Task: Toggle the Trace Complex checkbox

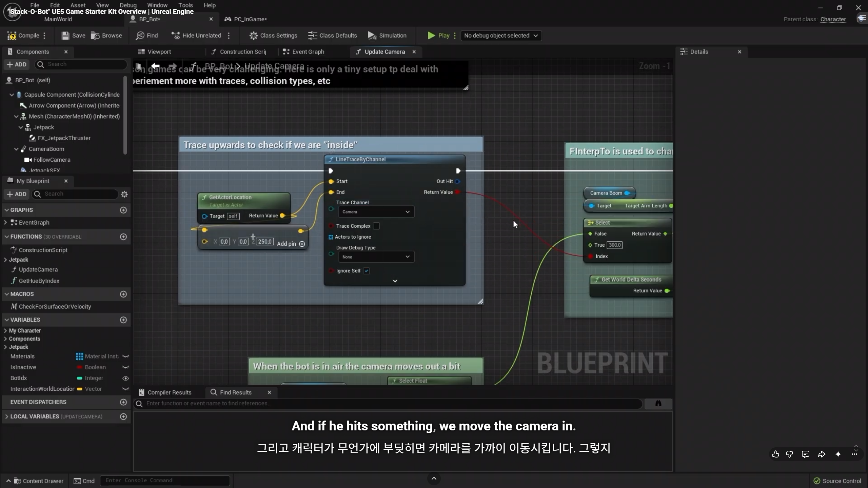Action: tap(376, 226)
